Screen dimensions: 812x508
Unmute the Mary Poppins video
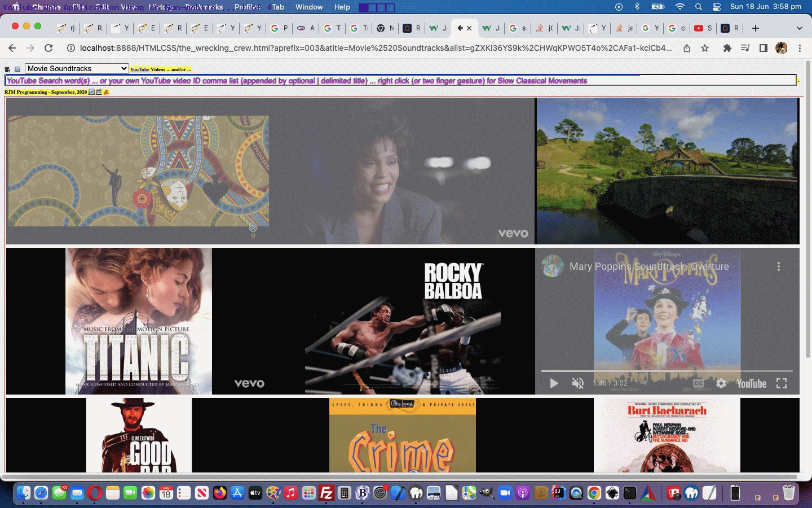pos(577,383)
